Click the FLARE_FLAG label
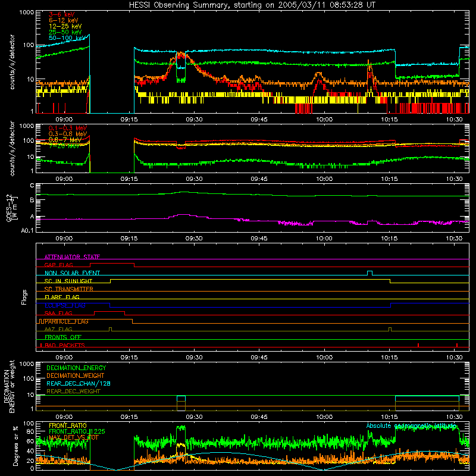The width and height of the screenshot is (476, 476). pyautogui.click(x=62, y=297)
